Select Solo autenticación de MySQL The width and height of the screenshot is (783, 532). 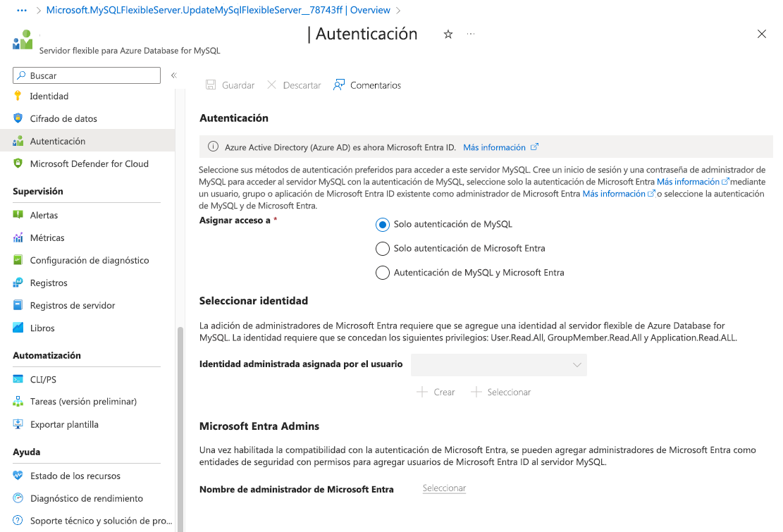(382, 224)
